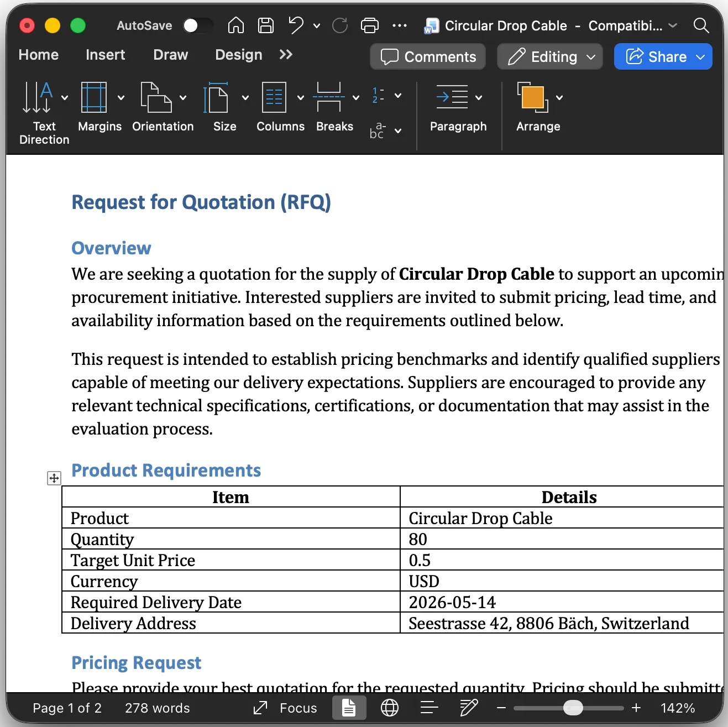This screenshot has width=728, height=727.
Task: Click the 2026-05-14 delivery date cell
Action: coord(562,602)
